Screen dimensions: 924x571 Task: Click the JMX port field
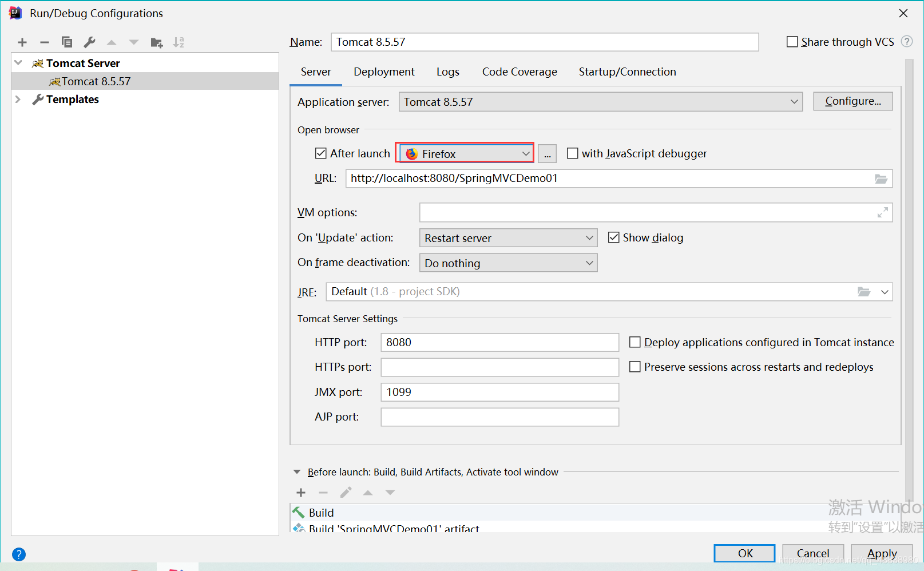coord(499,392)
